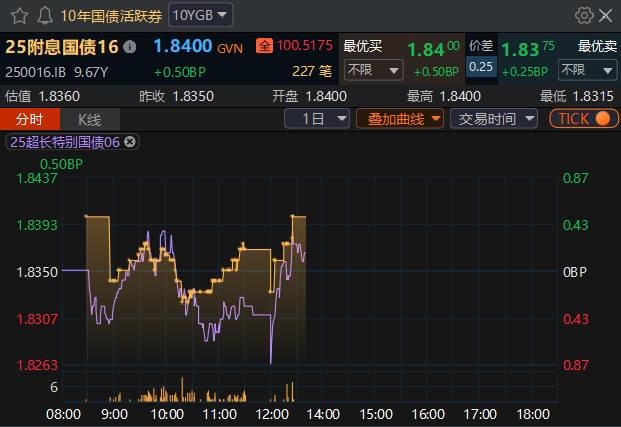Image resolution: width=621 pixels, height=427 pixels.
Task: Add bond to favorites with star icon
Action: point(19,16)
